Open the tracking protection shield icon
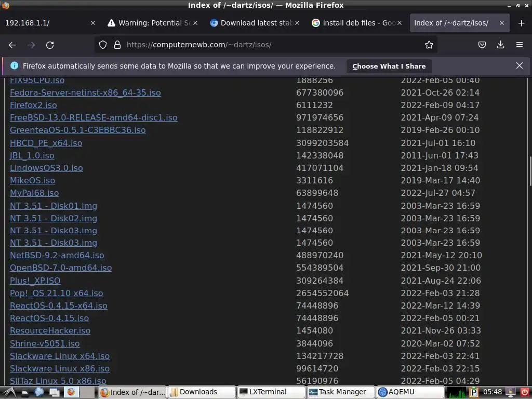The image size is (532, 399). [x=103, y=45]
